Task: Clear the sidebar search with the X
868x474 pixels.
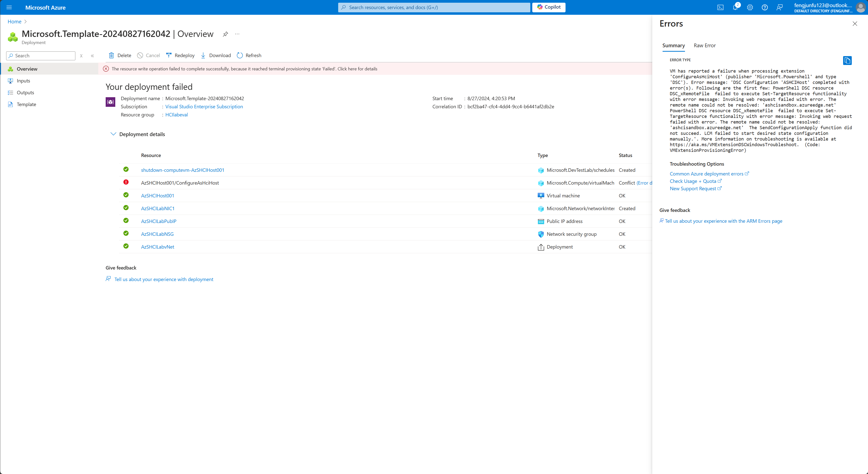Action: coord(81,56)
